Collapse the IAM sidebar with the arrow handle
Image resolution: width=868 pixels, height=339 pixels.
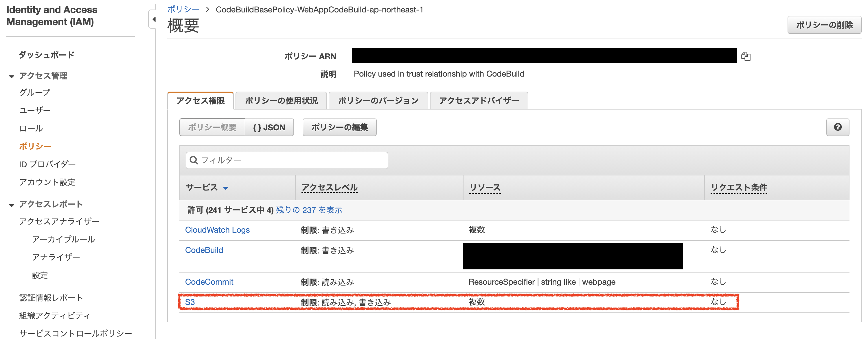pyautogui.click(x=153, y=19)
